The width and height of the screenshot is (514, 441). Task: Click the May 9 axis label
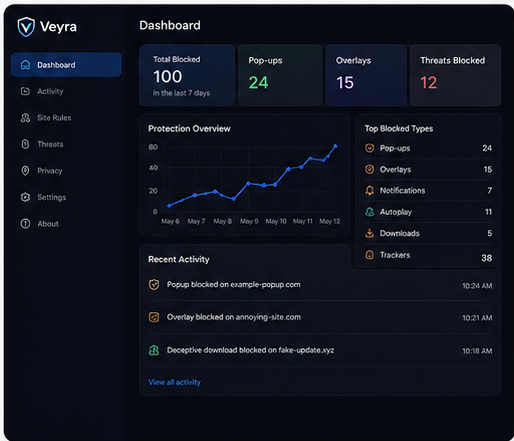249,221
